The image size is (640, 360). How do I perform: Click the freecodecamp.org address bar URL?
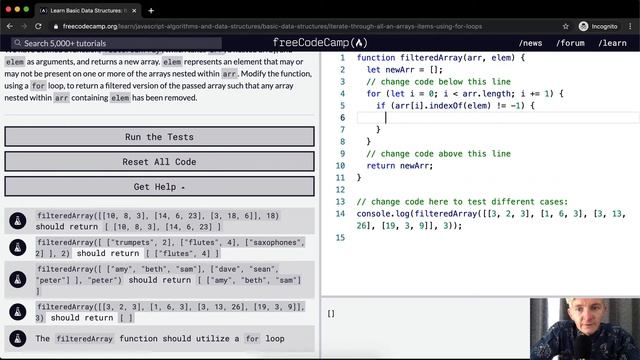click(272, 26)
